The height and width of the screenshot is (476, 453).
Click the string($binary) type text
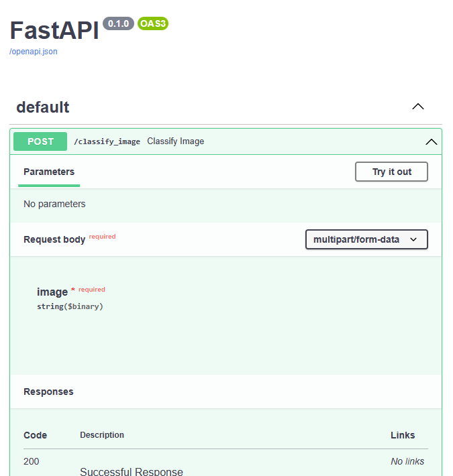point(70,306)
